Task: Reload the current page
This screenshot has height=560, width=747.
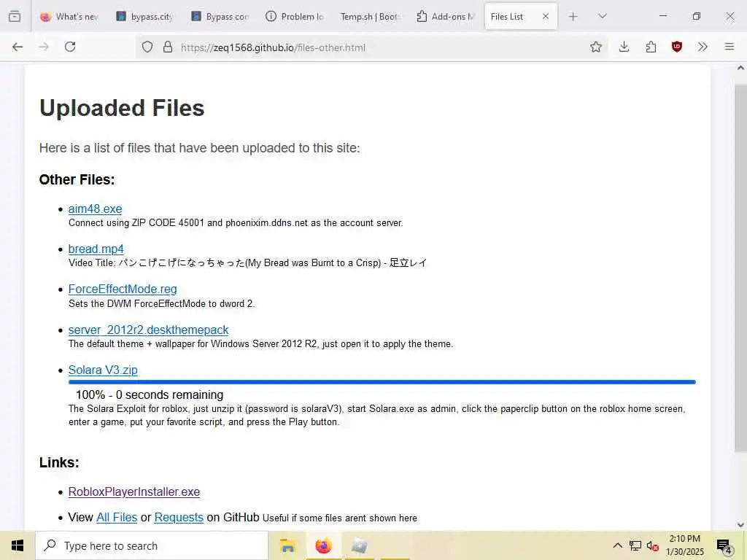Action: pos(70,47)
